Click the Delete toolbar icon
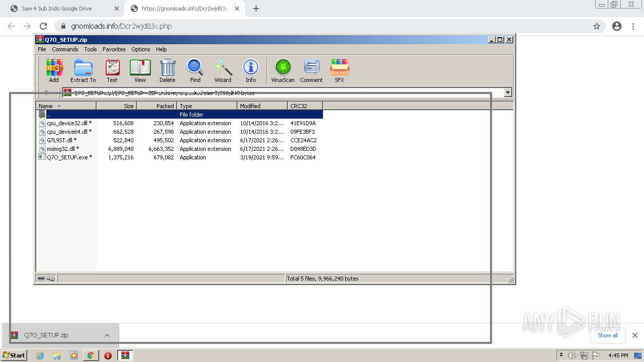Image resolution: width=644 pixels, height=362 pixels. pyautogui.click(x=168, y=70)
